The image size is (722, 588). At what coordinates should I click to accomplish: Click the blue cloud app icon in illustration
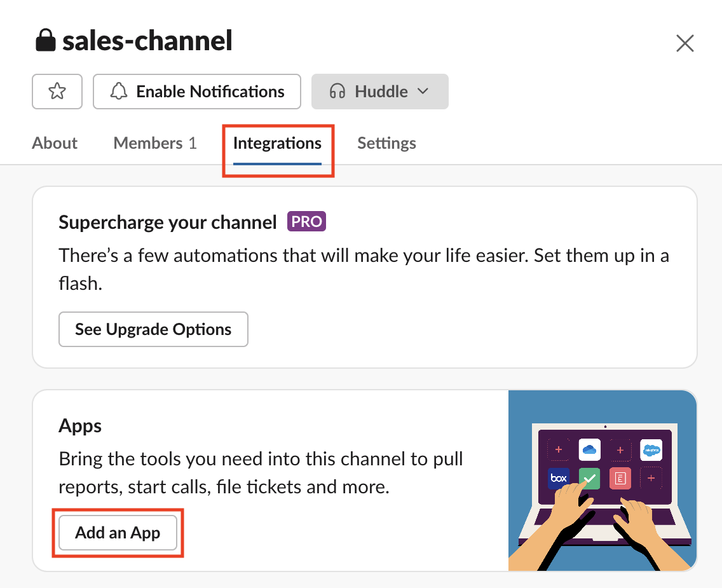point(589,450)
